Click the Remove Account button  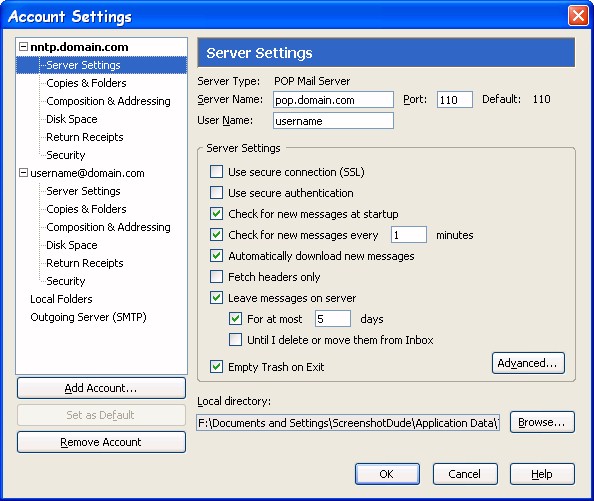101,442
